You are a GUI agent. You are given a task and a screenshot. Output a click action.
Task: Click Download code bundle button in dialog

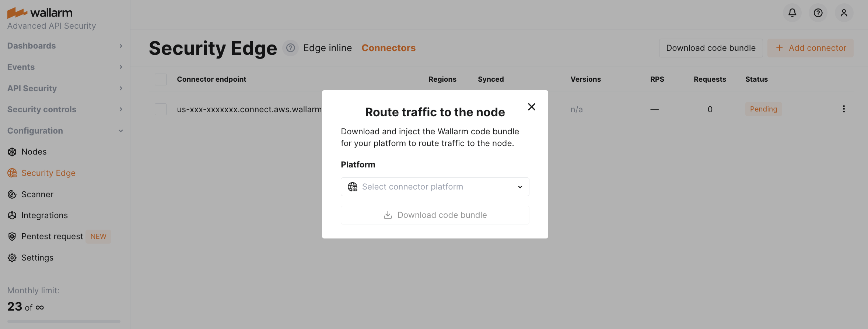coord(435,215)
